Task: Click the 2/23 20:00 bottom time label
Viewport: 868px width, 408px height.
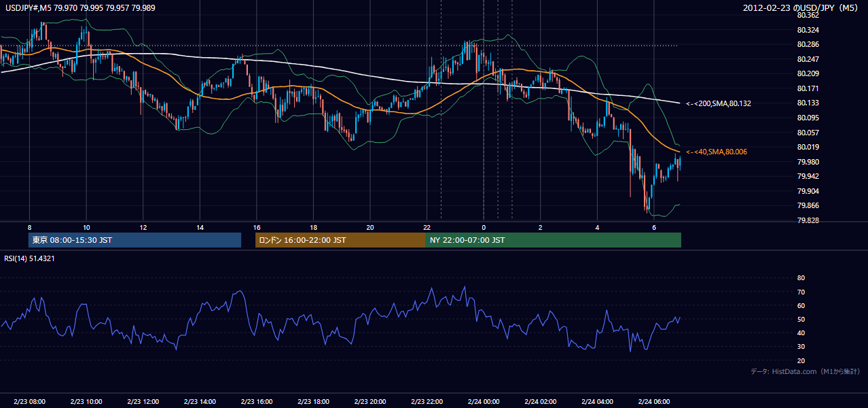Action: click(369, 402)
